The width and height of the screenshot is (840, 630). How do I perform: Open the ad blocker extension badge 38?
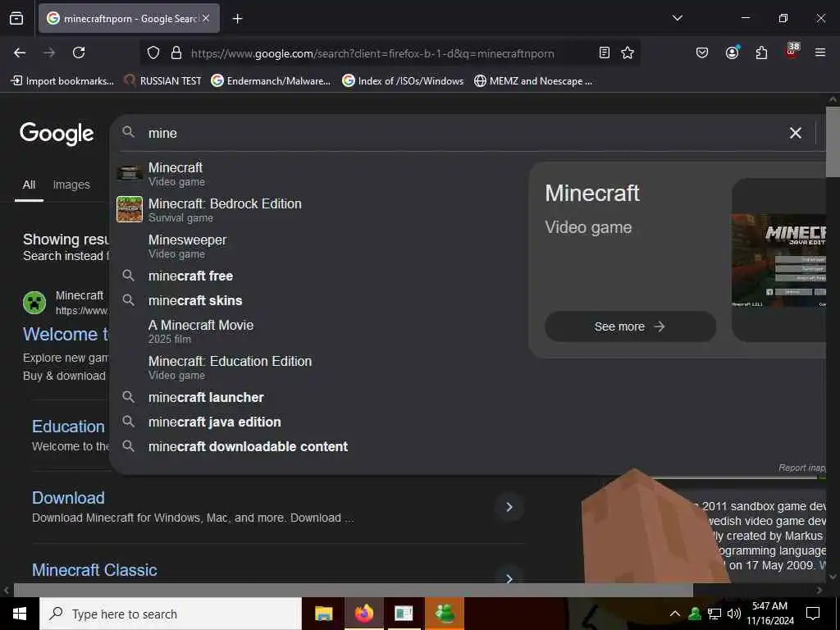pos(792,52)
